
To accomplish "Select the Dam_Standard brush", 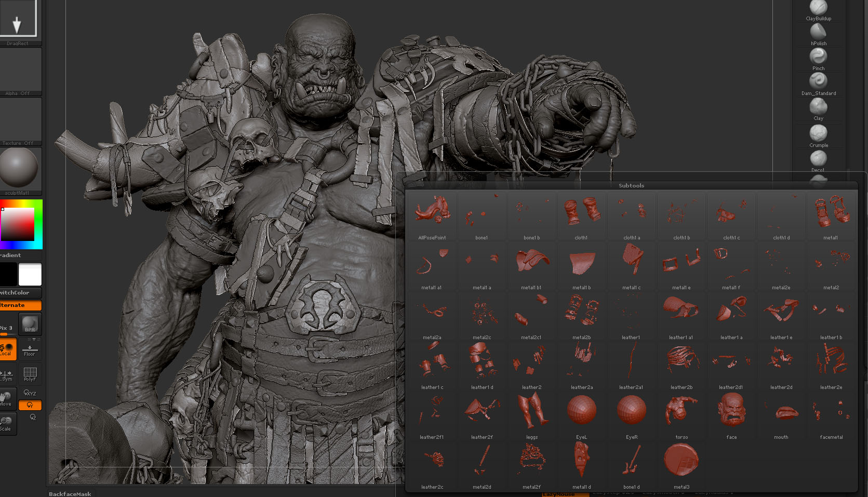I will (x=818, y=85).
